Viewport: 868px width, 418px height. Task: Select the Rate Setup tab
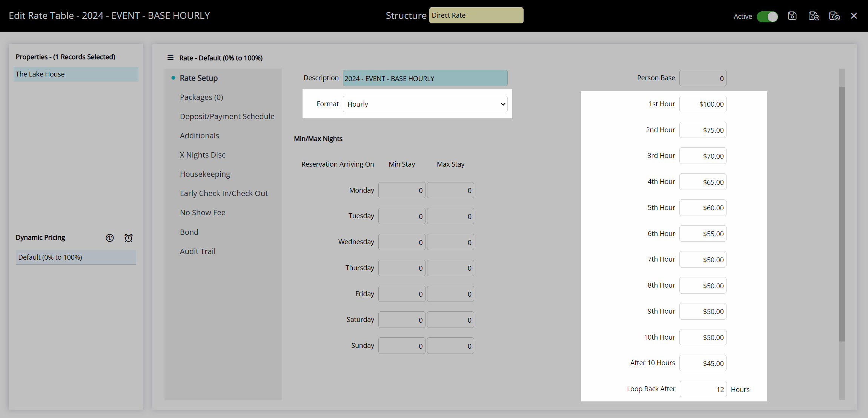(x=198, y=78)
